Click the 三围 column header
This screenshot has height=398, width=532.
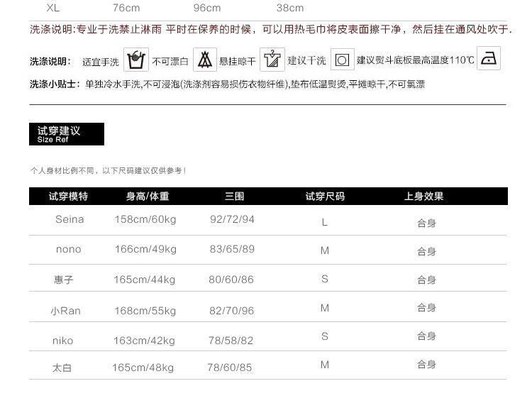(234, 197)
